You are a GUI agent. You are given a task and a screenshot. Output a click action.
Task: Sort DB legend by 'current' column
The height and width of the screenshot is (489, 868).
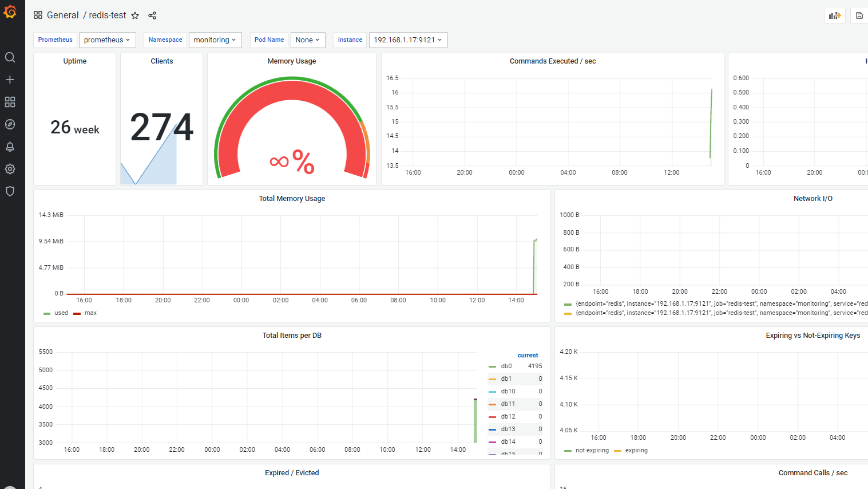[528, 356]
